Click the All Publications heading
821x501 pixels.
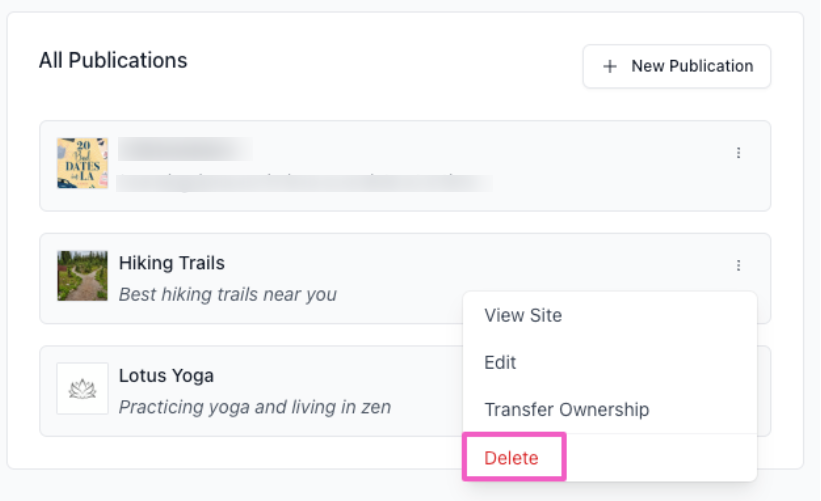point(113,60)
